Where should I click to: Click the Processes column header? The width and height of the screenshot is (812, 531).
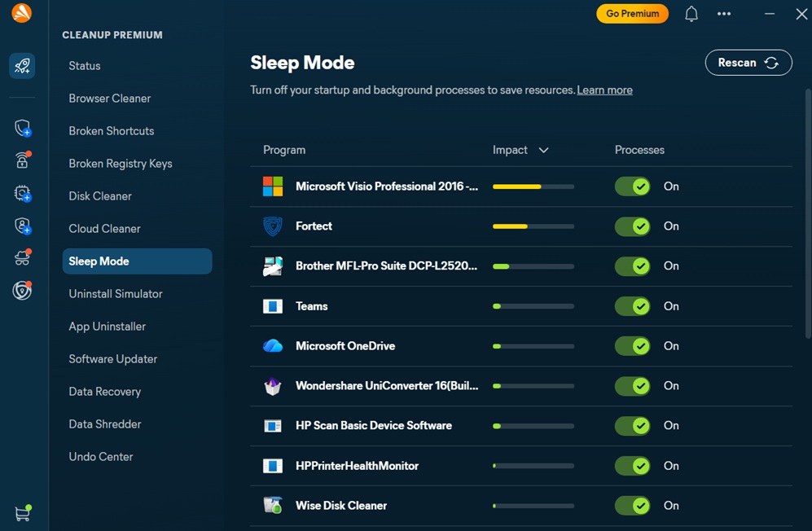(x=639, y=150)
